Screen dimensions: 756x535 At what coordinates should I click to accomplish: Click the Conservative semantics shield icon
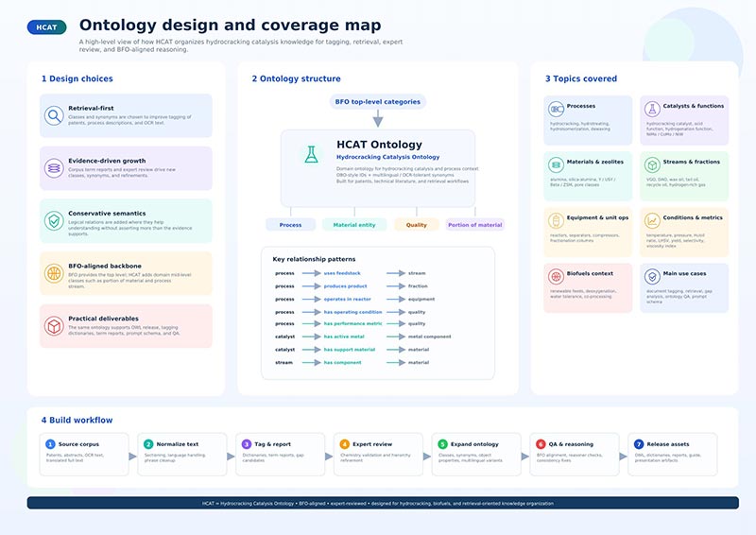(x=54, y=221)
